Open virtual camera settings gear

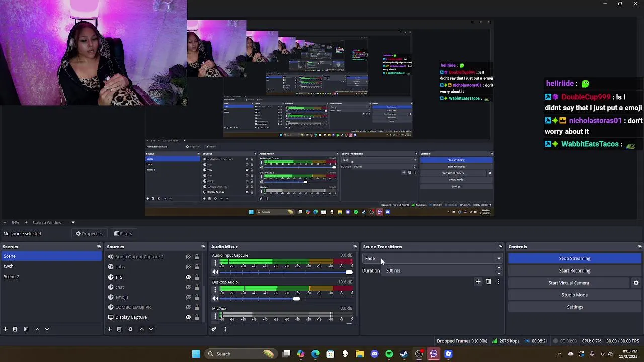click(636, 283)
